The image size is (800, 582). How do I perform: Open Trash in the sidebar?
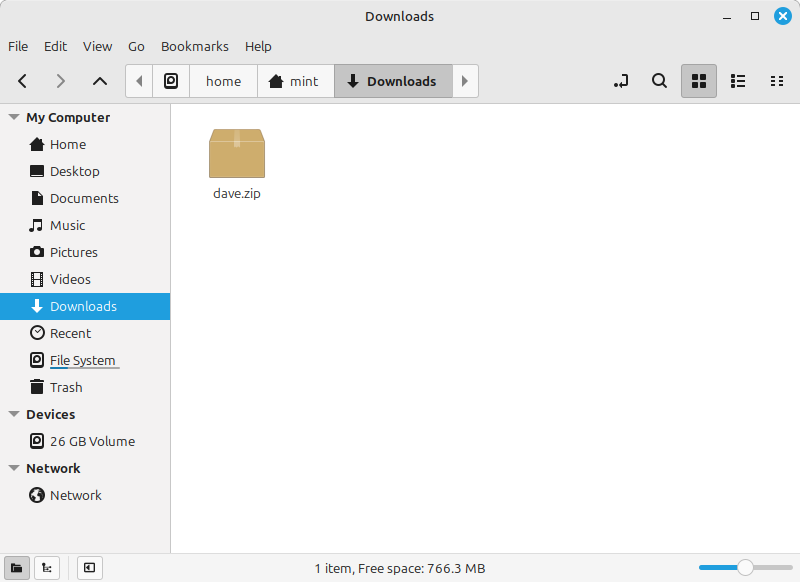point(66,387)
